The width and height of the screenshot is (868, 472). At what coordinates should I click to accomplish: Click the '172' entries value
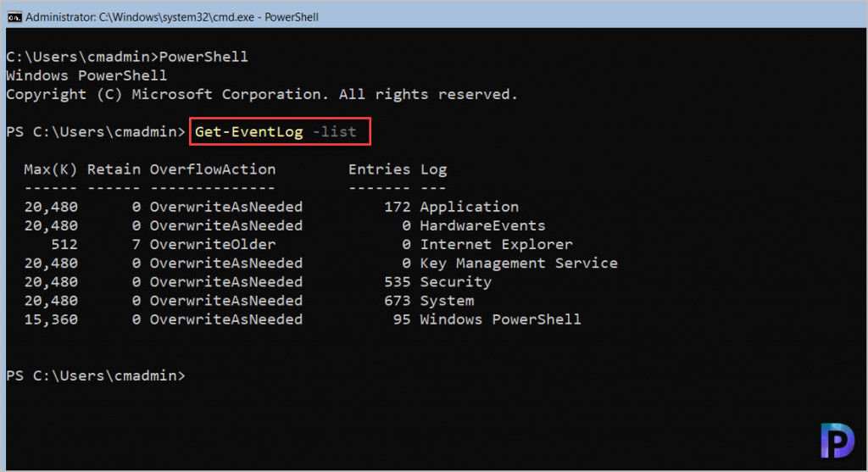click(398, 207)
